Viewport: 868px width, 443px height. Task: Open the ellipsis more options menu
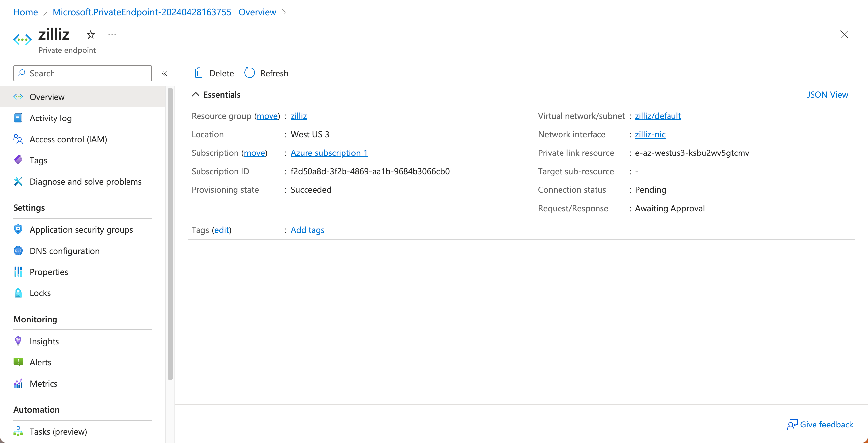coord(112,34)
